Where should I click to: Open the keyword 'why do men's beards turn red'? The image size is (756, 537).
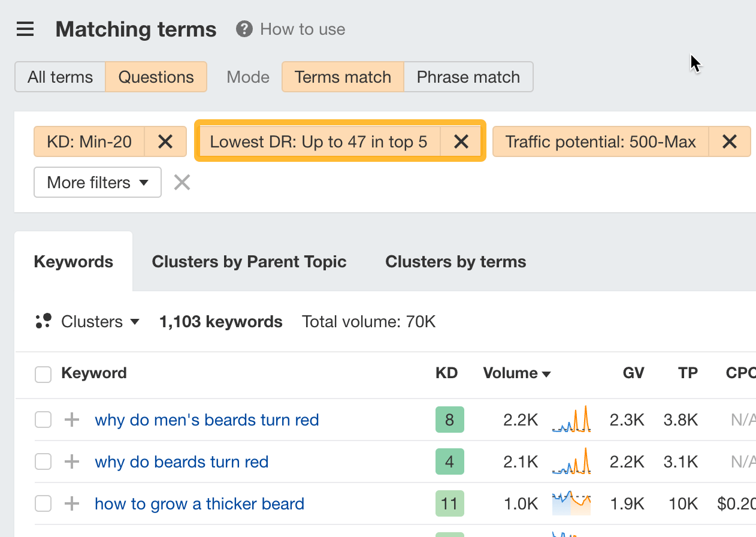coord(207,420)
